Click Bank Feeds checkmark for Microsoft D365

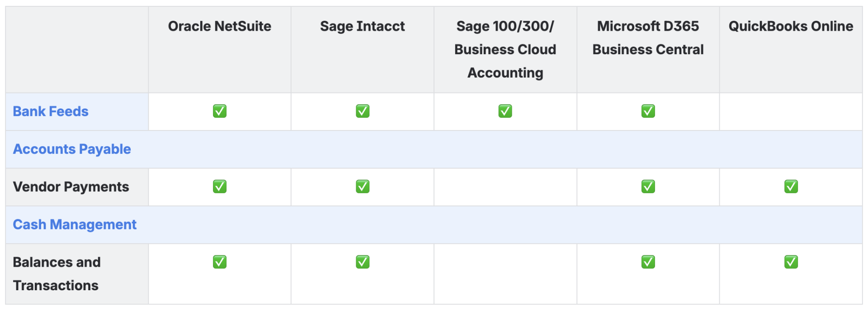click(648, 111)
